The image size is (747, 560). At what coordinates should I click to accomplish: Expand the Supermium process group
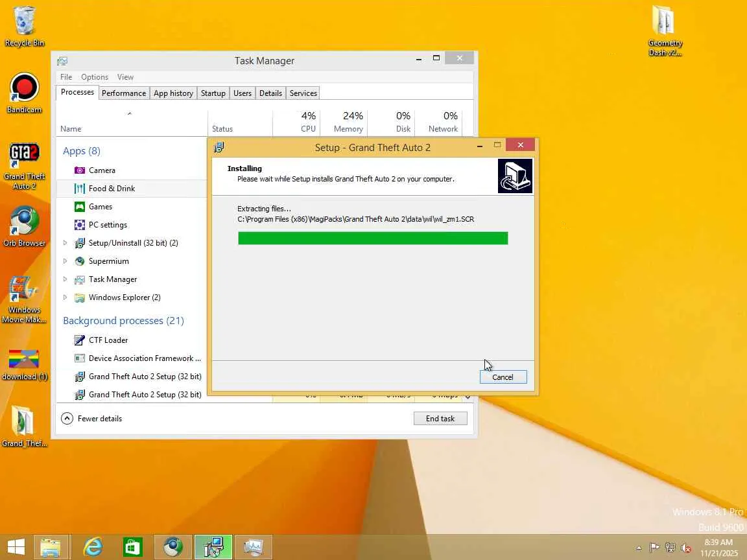click(x=65, y=261)
